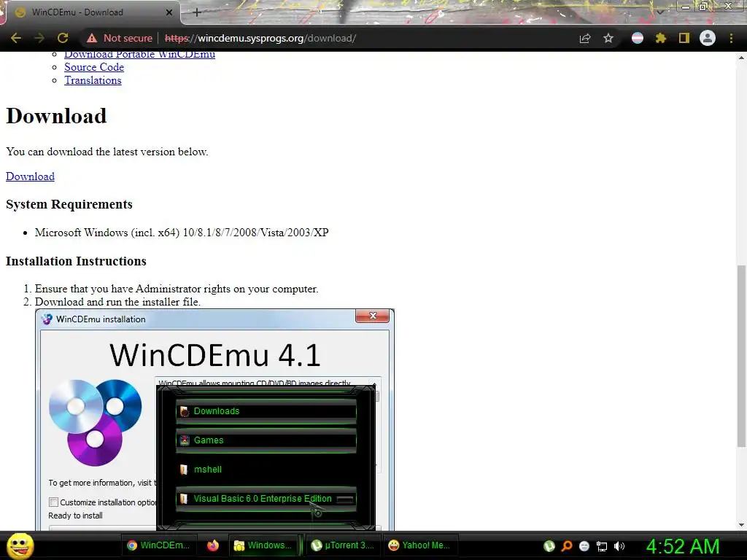Check Customize installation options checkbox
747x560 pixels.
(54, 502)
